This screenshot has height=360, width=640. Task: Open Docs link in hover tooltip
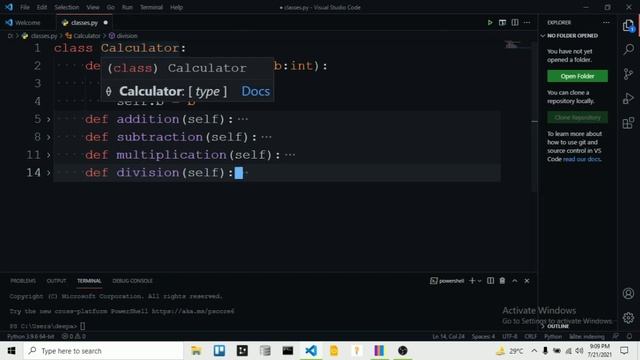pyautogui.click(x=256, y=91)
